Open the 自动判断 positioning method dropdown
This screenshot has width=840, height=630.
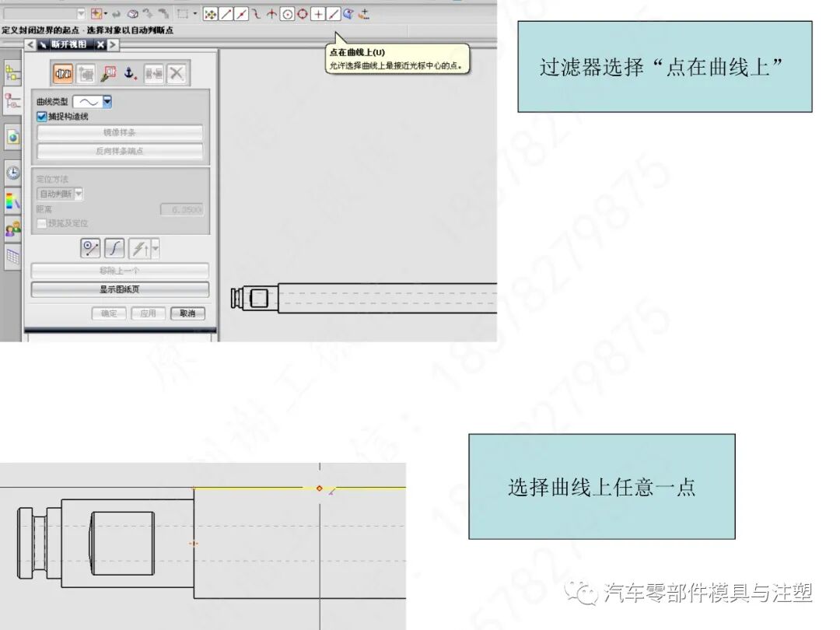[x=59, y=194]
